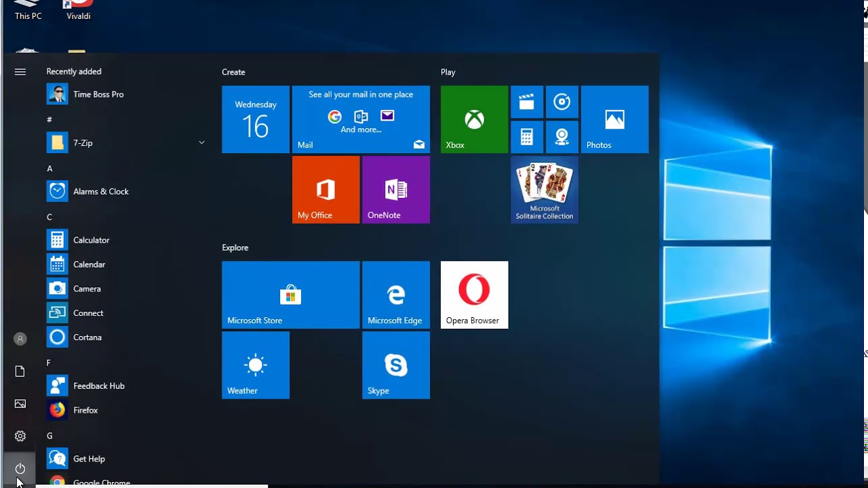Open the My Office tile
The image size is (868, 488).
(x=326, y=190)
